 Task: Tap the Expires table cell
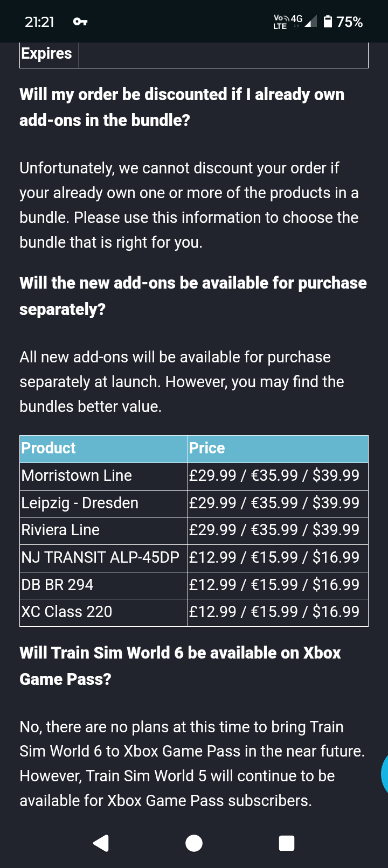tap(47, 54)
